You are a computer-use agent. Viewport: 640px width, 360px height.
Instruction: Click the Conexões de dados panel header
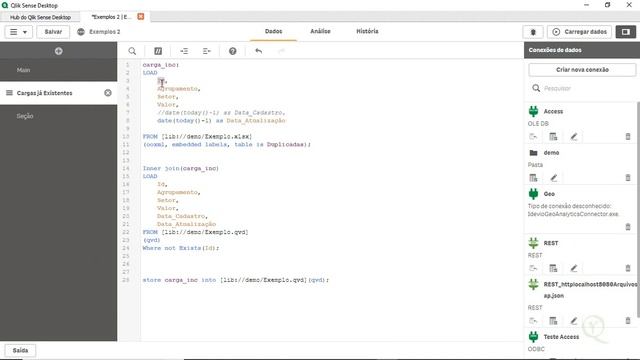click(582, 50)
